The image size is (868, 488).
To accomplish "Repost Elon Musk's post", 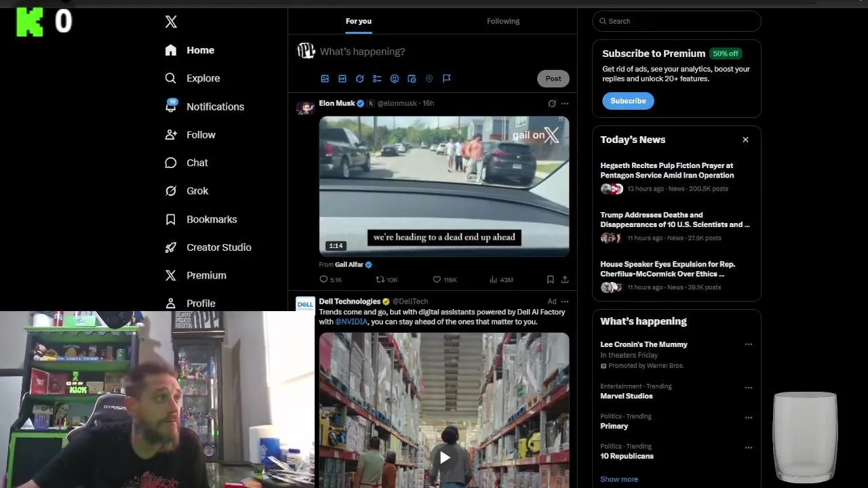I will [387, 279].
